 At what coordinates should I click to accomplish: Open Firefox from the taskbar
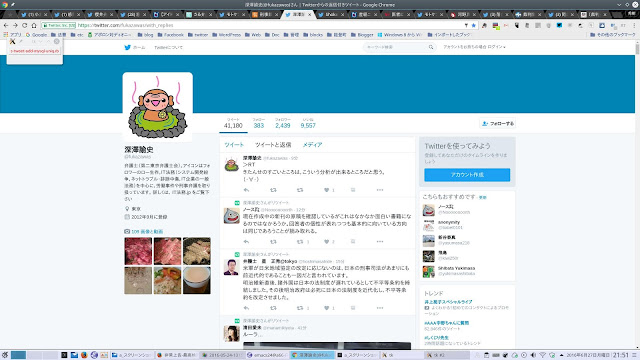[84, 355]
